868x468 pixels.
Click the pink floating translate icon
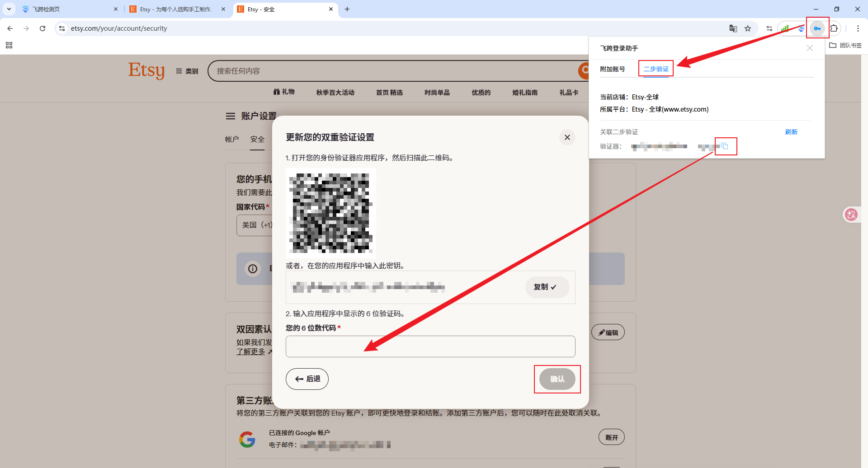pos(851,215)
